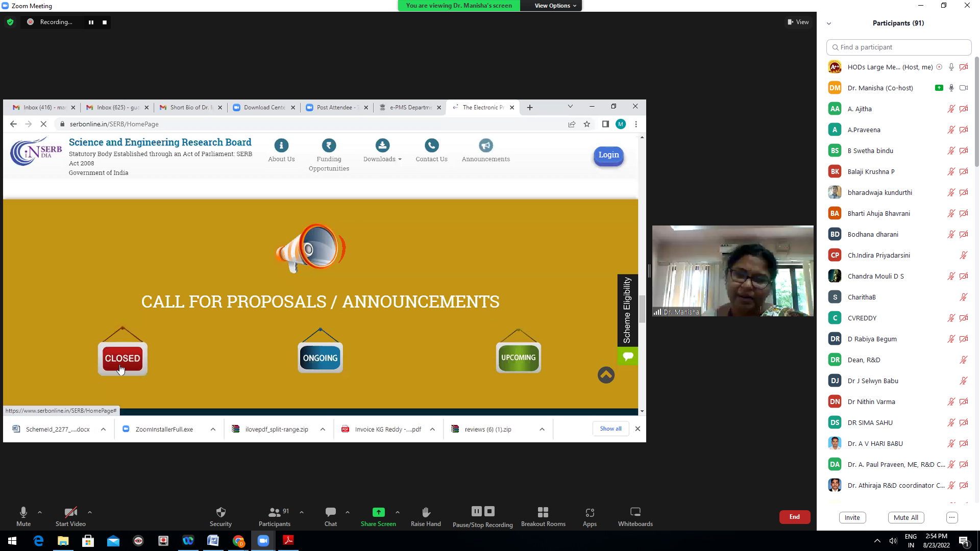
Task: Open Apps icon in Zoom toolbar
Action: click(x=590, y=512)
